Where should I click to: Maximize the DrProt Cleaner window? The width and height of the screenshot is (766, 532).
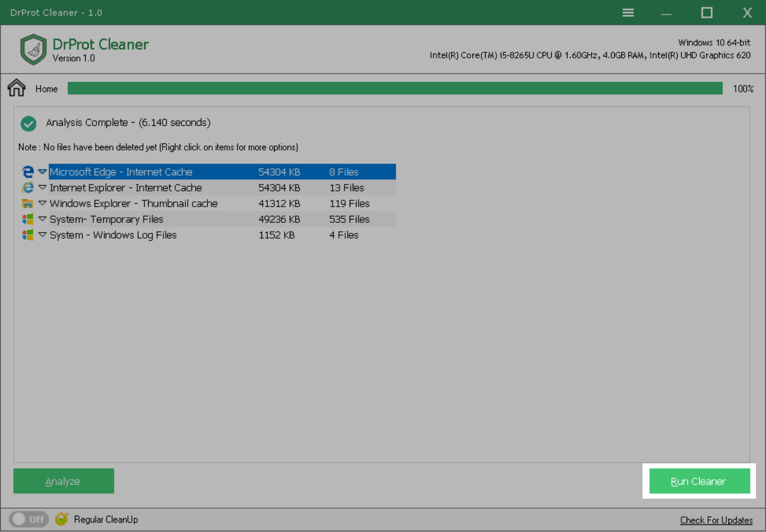pyautogui.click(x=707, y=13)
